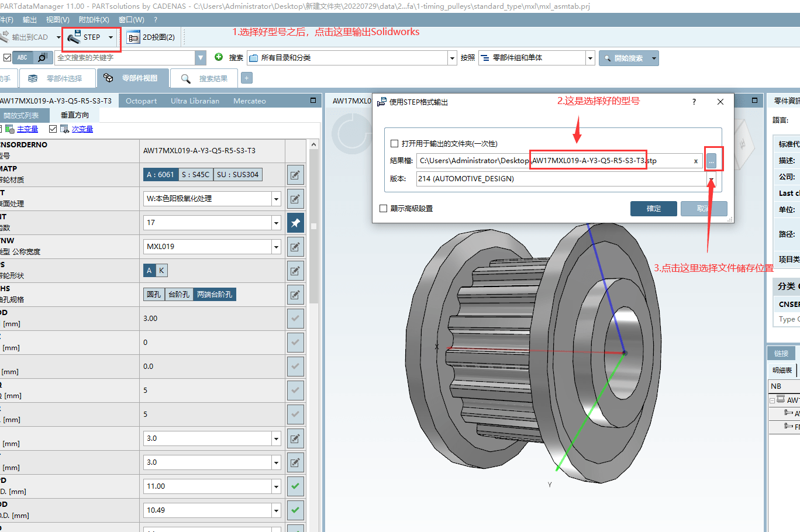The image size is (800, 532).
Task: Click the edit icon in the 带轮形状 row
Action: (295, 271)
